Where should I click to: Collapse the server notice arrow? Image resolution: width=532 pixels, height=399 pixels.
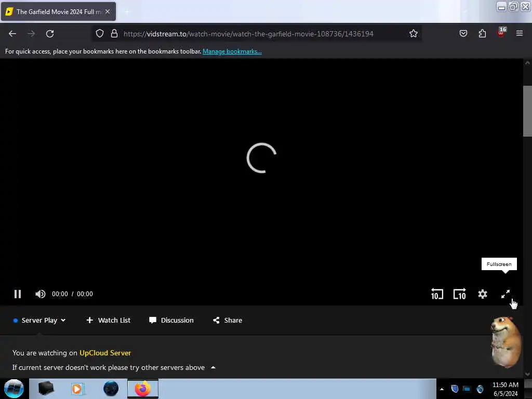(x=213, y=367)
